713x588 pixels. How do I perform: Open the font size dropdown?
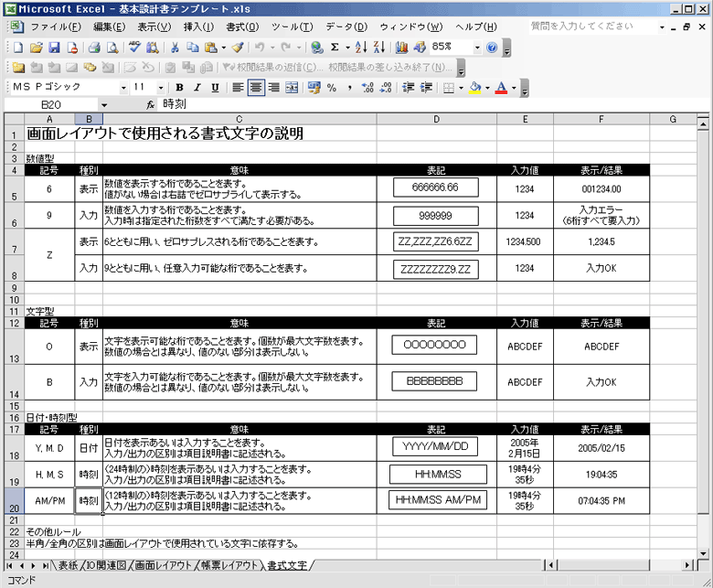[x=161, y=87]
